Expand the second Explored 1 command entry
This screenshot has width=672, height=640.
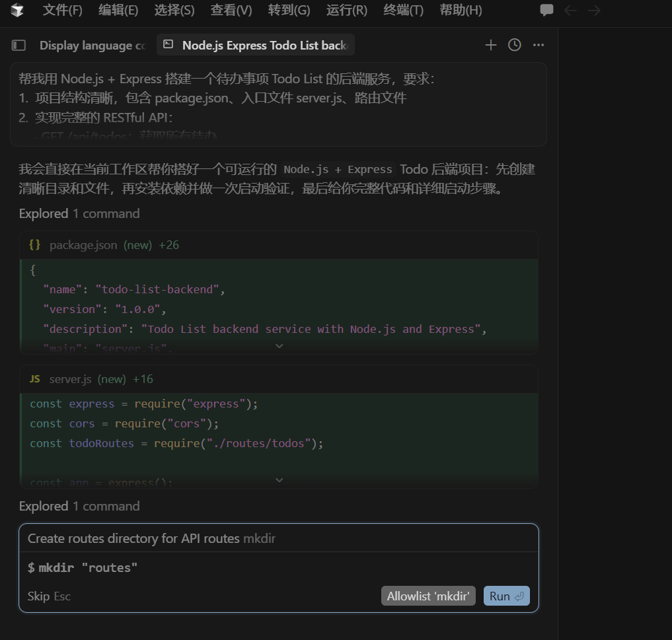[x=79, y=506]
